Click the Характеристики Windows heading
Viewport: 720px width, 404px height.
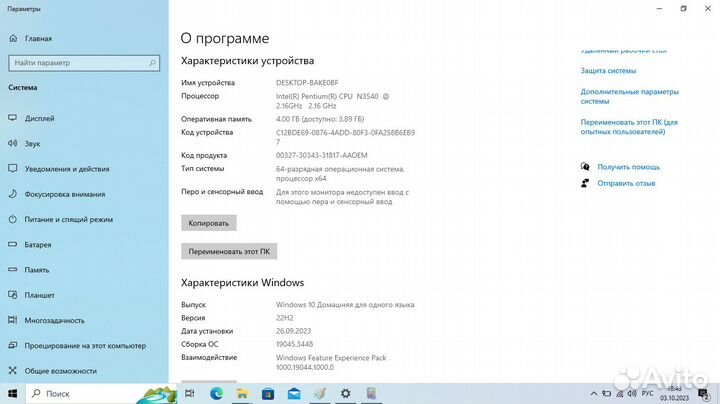click(x=242, y=283)
